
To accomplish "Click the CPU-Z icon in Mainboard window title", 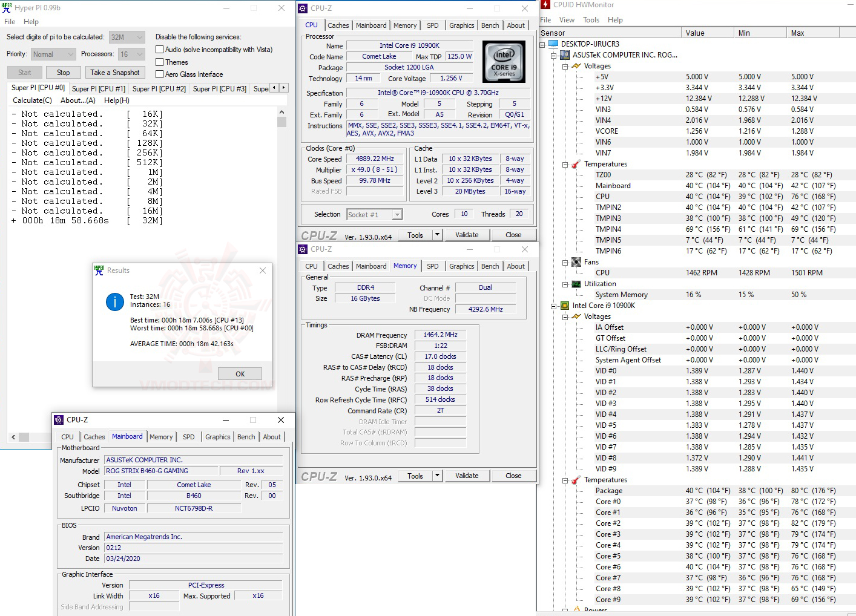I will point(59,420).
